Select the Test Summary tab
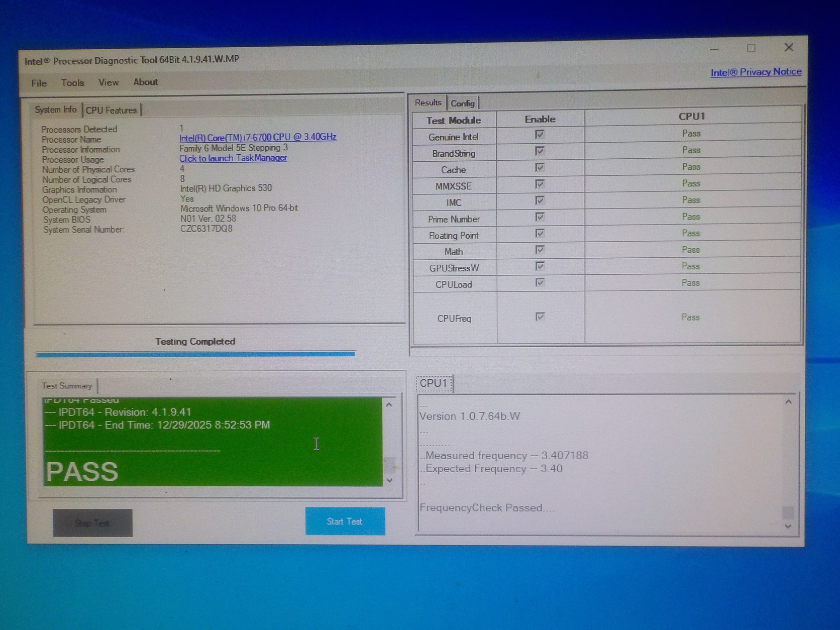840x630 pixels. 67,386
